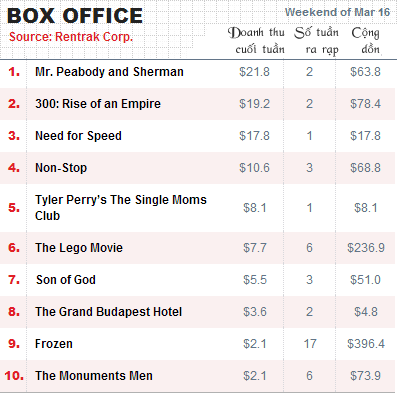Image resolution: width=397 pixels, height=393 pixels.
Task: Click the Số tuần ra rạp column header
Action: click(316, 41)
